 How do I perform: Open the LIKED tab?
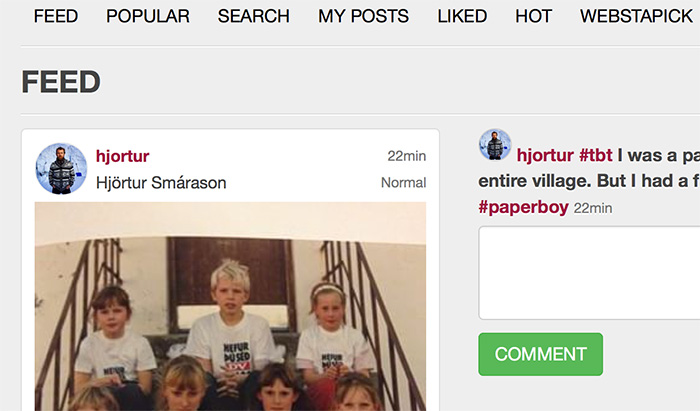(x=462, y=17)
